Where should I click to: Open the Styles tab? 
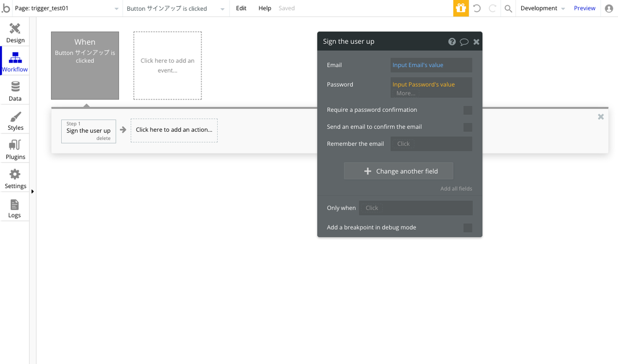15,120
